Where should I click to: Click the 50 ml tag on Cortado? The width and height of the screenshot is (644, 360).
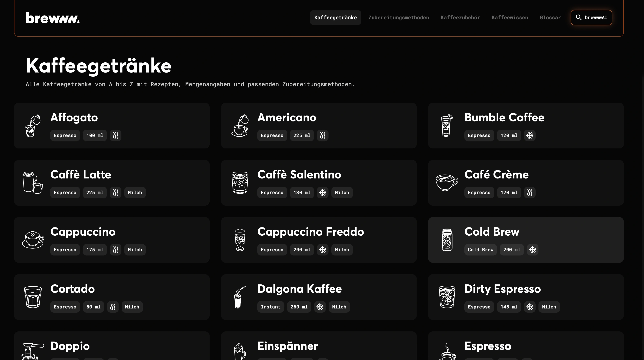93,307
